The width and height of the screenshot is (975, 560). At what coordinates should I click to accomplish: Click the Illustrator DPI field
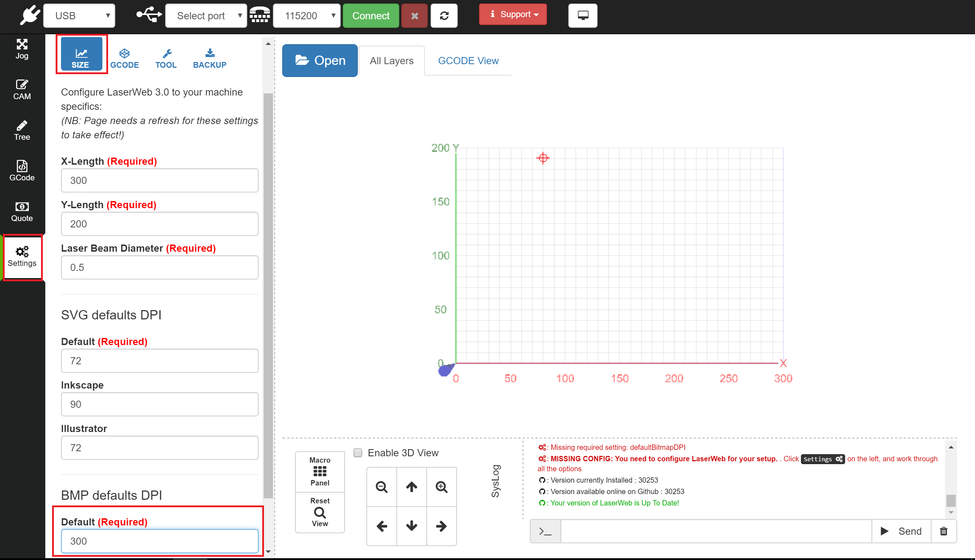click(x=159, y=448)
